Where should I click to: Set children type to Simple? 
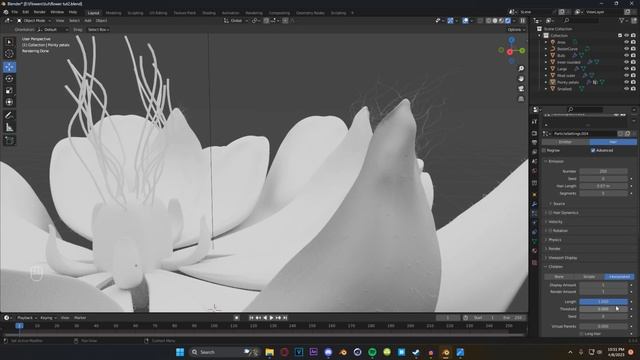[589, 277]
